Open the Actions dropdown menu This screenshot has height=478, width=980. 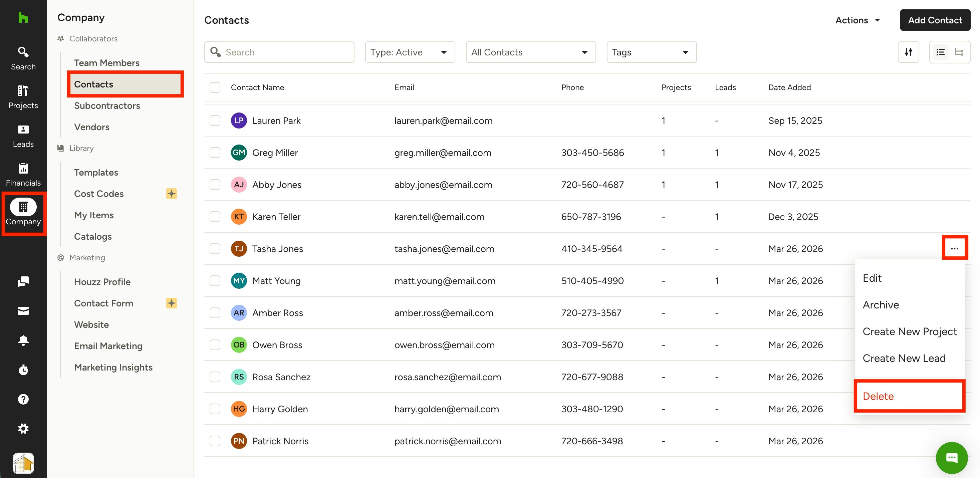pos(857,20)
